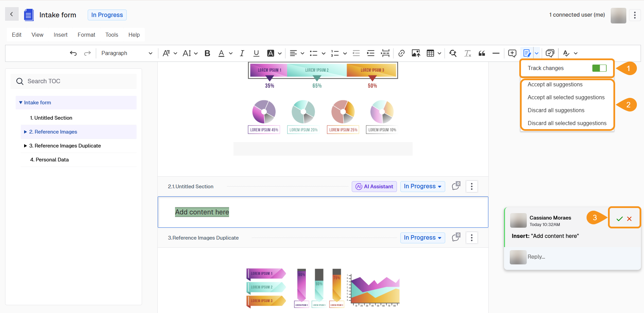Viewport: 644px width, 313px height.
Task: Reject the suggestion with the red X
Action: tap(629, 219)
